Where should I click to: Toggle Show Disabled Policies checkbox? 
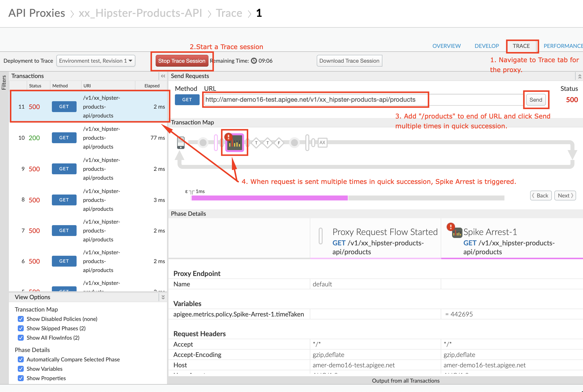21,319
